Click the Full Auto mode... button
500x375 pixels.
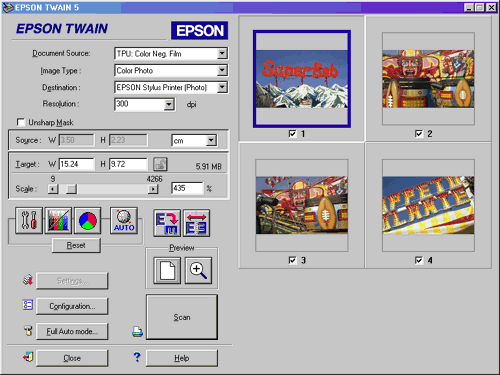click(72, 331)
